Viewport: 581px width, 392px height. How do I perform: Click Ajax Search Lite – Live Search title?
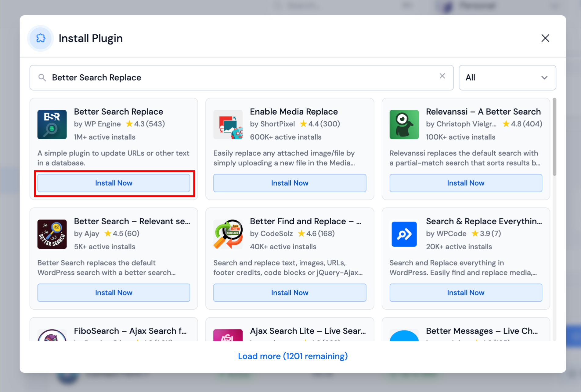click(x=308, y=331)
